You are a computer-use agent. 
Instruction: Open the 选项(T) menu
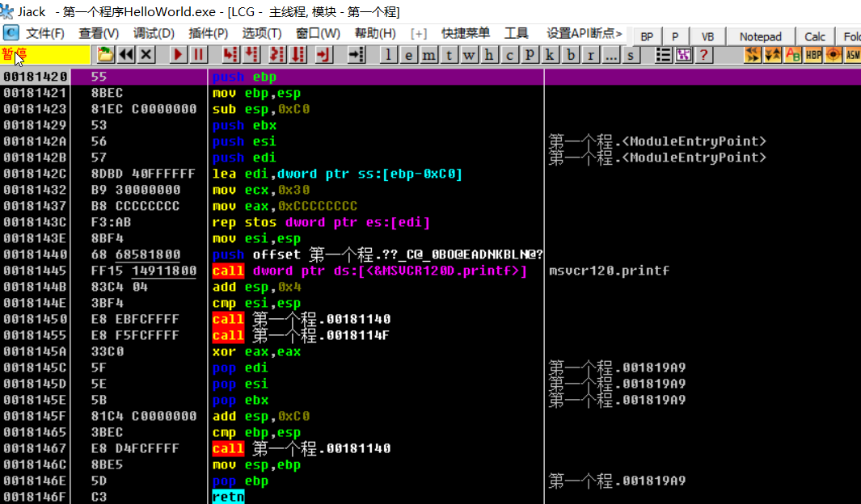click(x=262, y=33)
